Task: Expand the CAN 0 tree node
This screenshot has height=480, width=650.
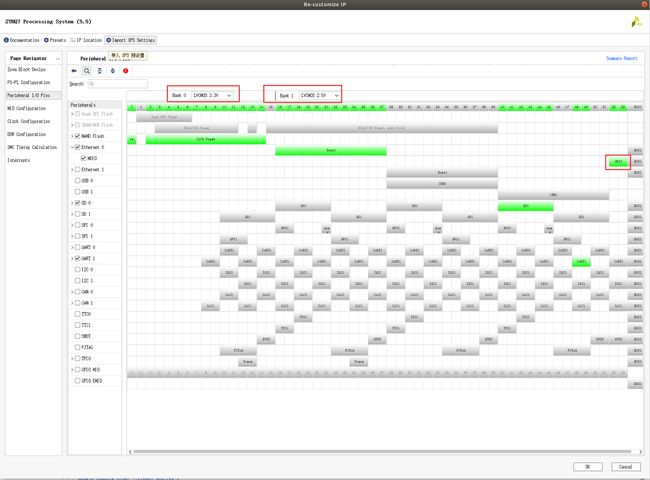Action: click(72, 292)
